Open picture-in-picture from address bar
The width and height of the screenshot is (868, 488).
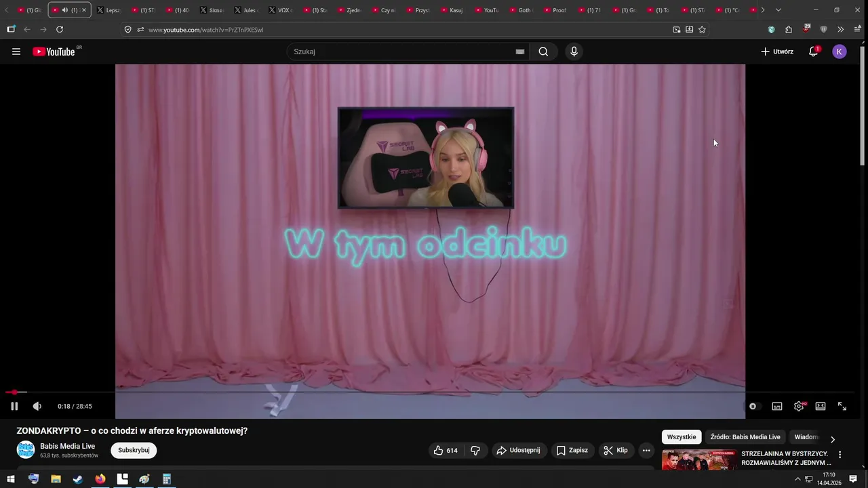676,29
